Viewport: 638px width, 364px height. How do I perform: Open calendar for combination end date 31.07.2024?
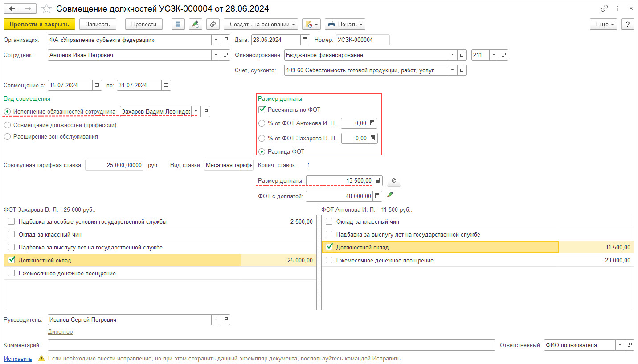[x=166, y=85]
